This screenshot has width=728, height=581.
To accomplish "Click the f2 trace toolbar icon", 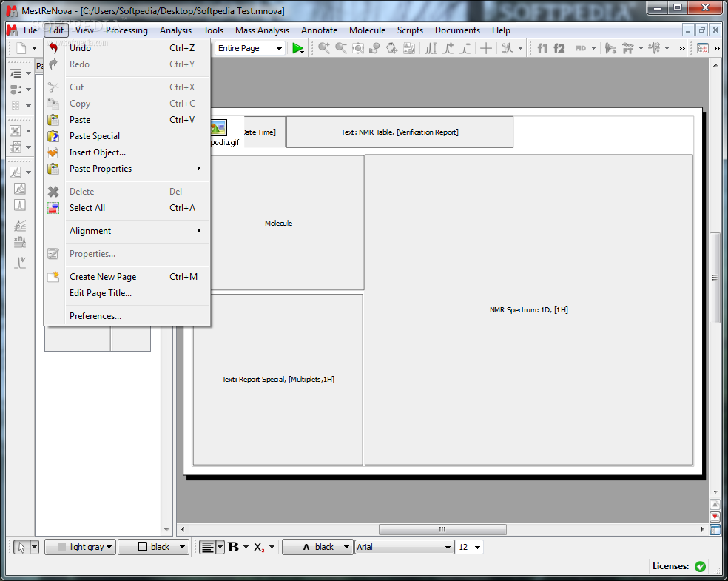I will tap(559, 48).
